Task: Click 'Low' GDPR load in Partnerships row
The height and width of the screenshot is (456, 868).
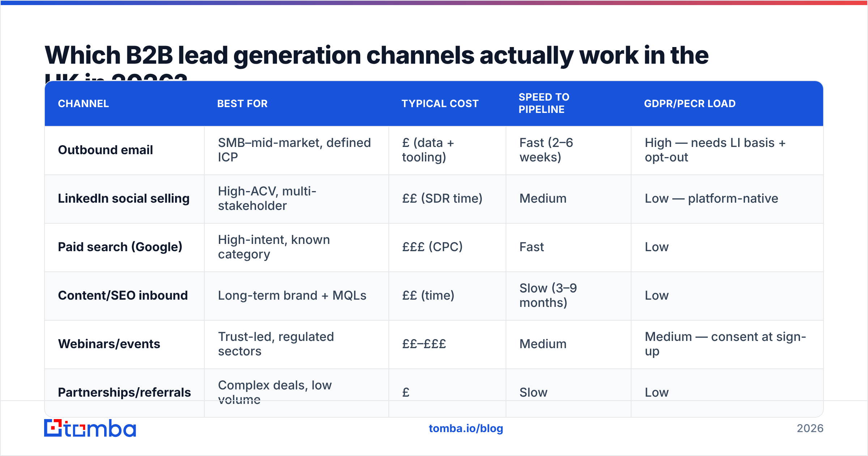Action: click(657, 392)
